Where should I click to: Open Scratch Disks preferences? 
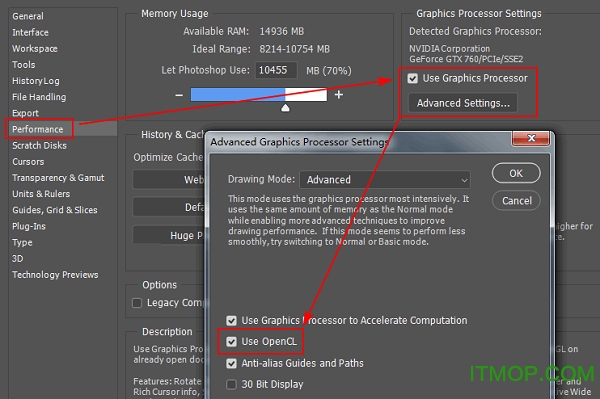(x=39, y=145)
